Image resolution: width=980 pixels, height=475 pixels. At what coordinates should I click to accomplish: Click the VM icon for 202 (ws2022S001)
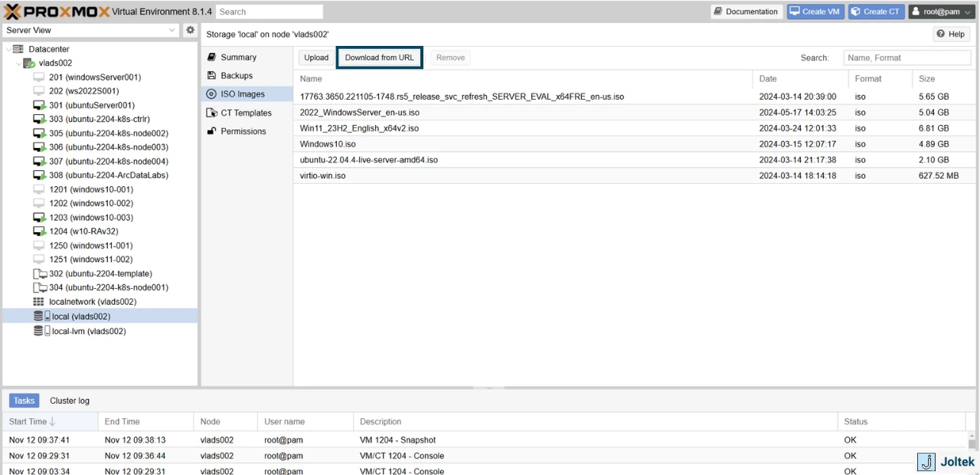(x=40, y=91)
